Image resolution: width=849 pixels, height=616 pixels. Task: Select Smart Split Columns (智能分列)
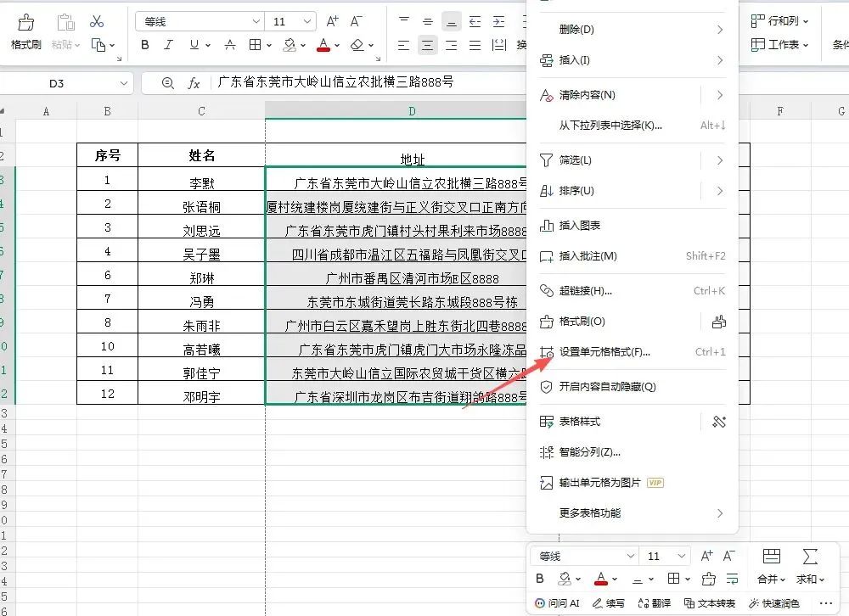[633, 452]
